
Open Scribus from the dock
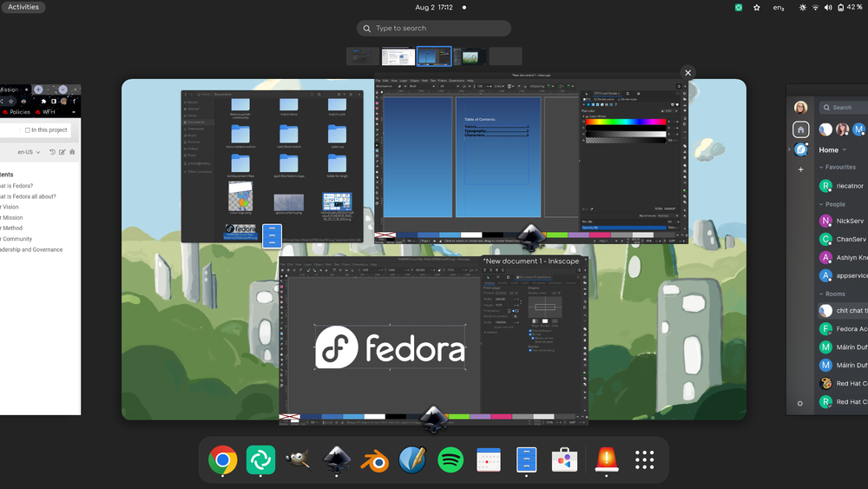pyautogui.click(x=412, y=460)
